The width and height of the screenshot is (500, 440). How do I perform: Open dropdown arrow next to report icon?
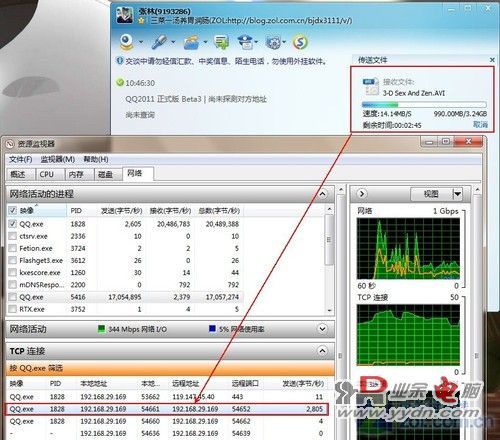click(x=256, y=42)
